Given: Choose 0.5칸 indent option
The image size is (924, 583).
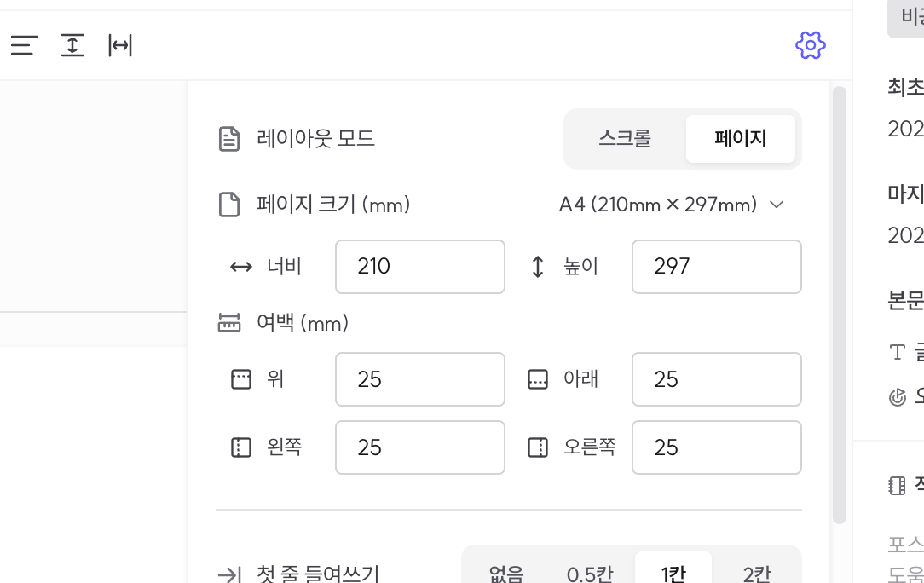Looking at the screenshot, I should click(589, 572).
